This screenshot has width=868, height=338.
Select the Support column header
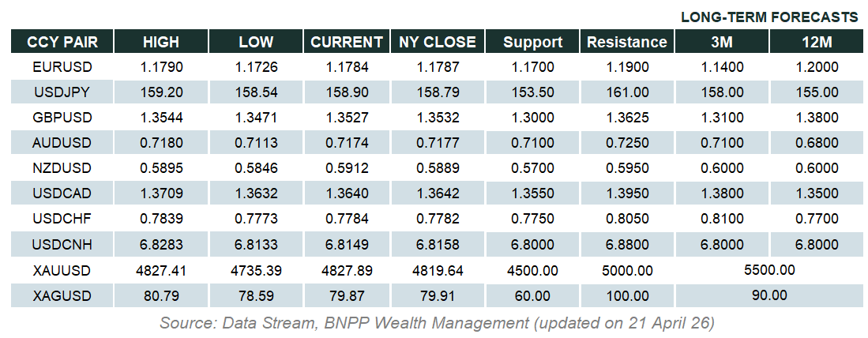[x=532, y=42]
